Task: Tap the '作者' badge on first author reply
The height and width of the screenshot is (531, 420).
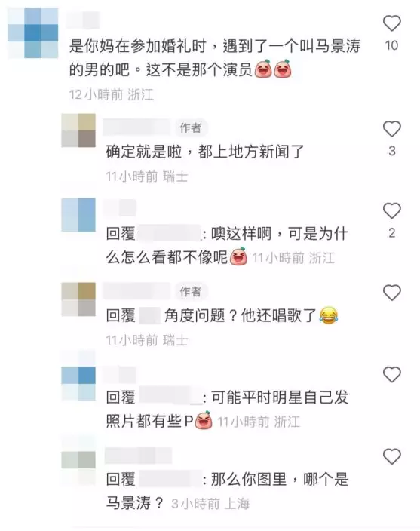Action: click(191, 127)
